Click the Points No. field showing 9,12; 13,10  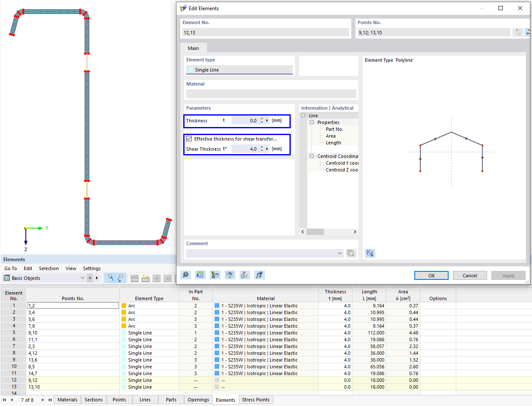pos(434,33)
